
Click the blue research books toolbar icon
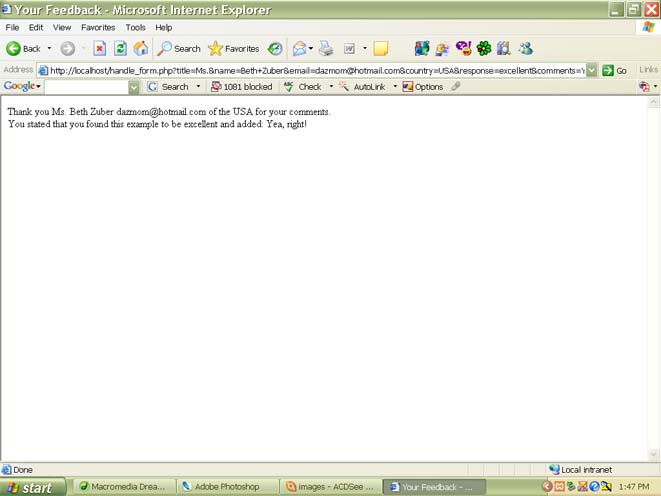pos(422,49)
